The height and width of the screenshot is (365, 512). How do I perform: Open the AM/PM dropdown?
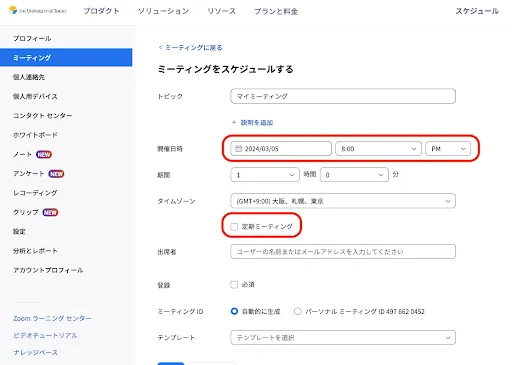coord(448,149)
